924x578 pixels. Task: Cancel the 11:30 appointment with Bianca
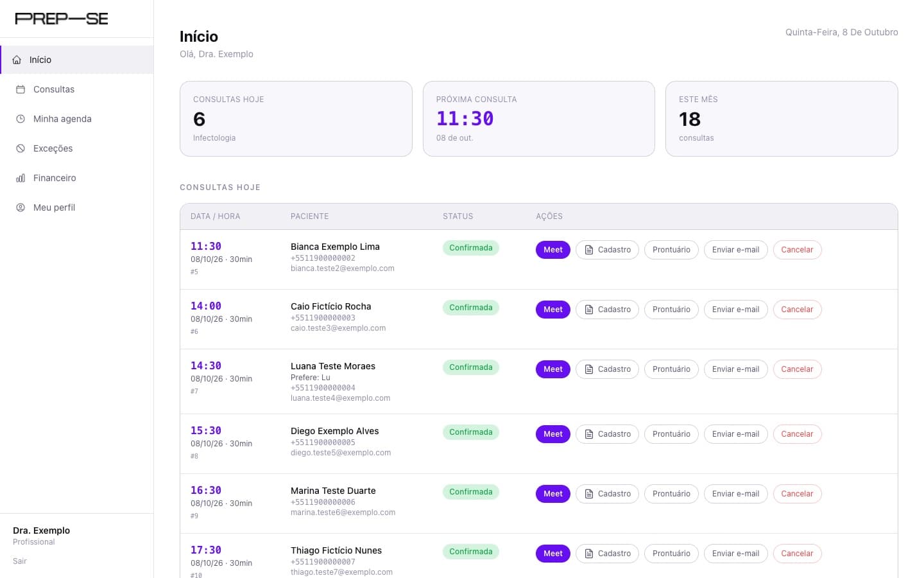tap(797, 250)
